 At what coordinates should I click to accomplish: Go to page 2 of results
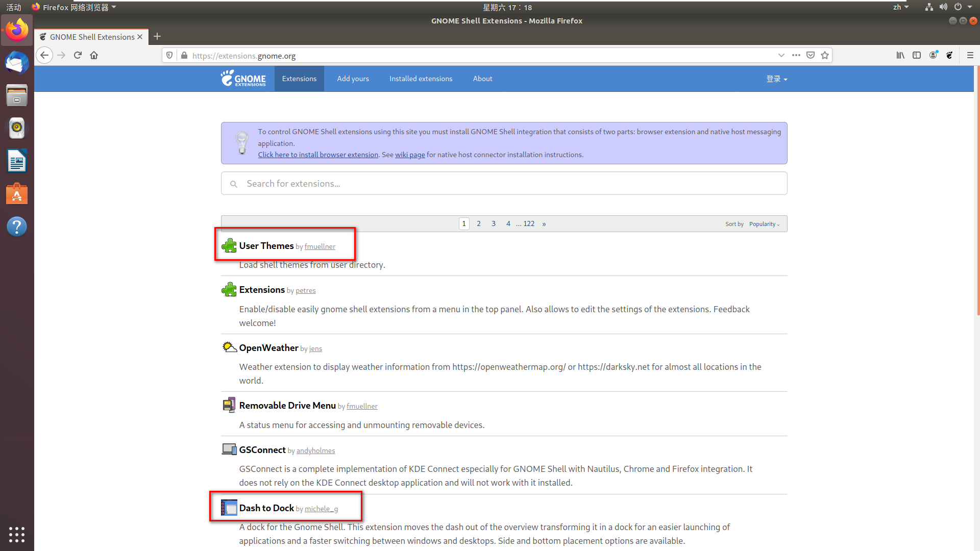[x=479, y=223]
